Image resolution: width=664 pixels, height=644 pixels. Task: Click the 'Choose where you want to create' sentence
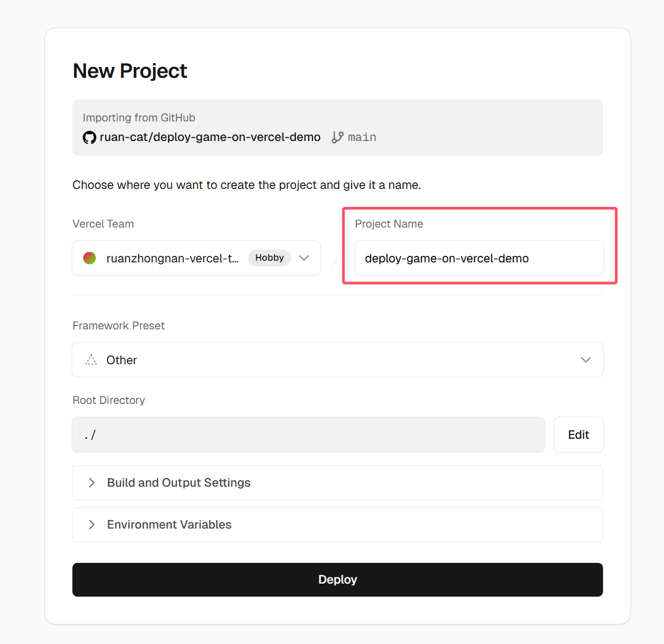(x=247, y=185)
